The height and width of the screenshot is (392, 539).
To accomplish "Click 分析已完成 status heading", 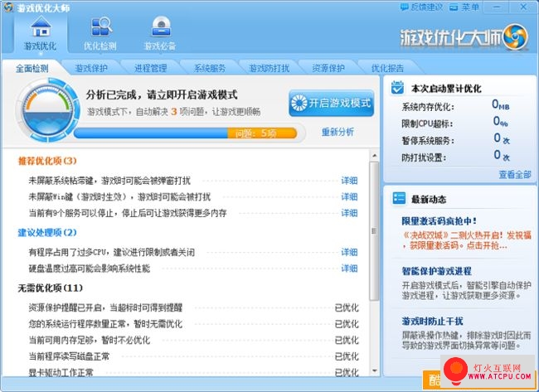I will pyautogui.click(x=162, y=94).
